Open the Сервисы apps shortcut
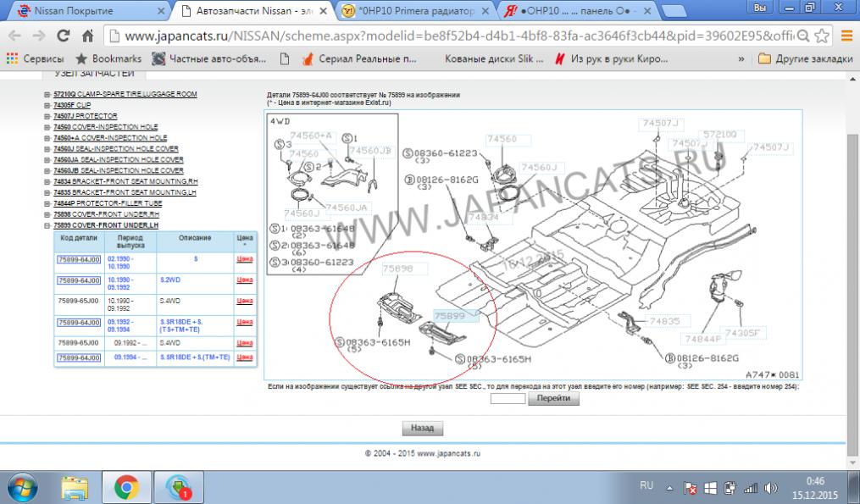Screen dimensions: 860x504 (36, 58)
